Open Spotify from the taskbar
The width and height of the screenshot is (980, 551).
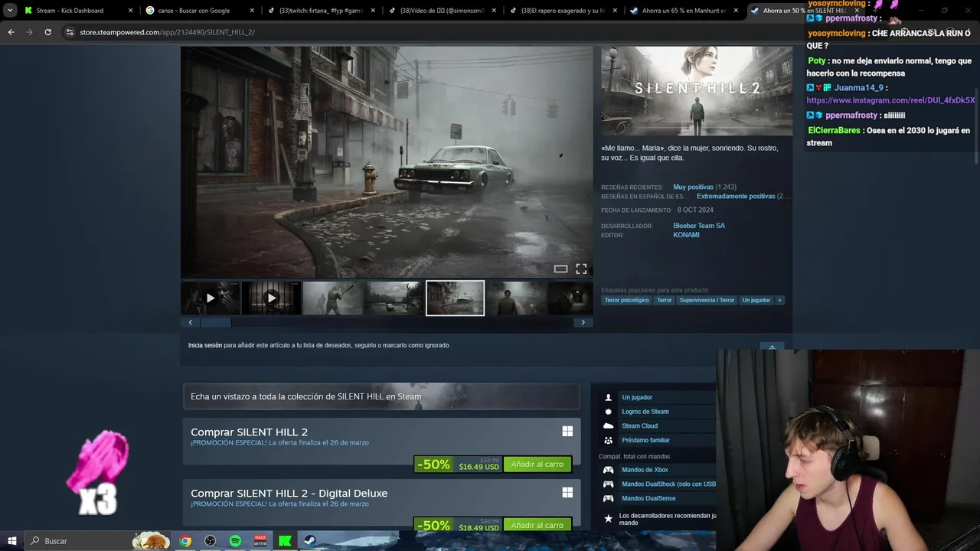click(235, 541)
